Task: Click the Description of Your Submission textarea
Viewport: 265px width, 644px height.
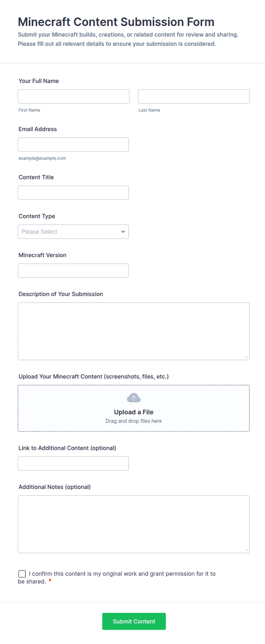Action: [x=134, y=331]
